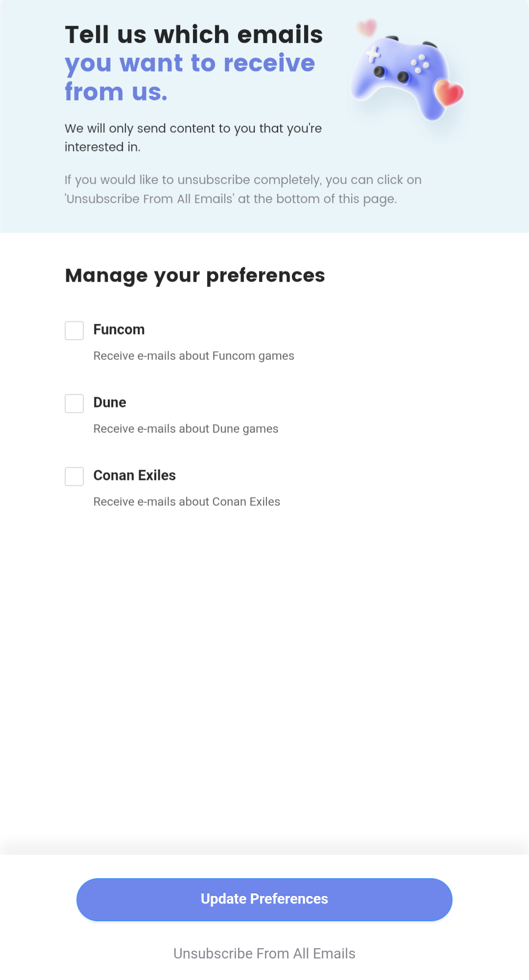Image resolution: width=529 pixels, height=980 pixels.
Task: Enable the Funcom emails checkbox
Action: point(74,330)
